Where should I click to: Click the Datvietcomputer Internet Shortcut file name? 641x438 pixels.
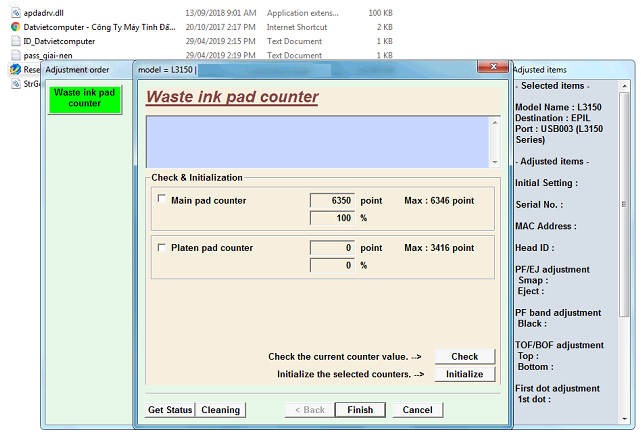tap(99, 27)
